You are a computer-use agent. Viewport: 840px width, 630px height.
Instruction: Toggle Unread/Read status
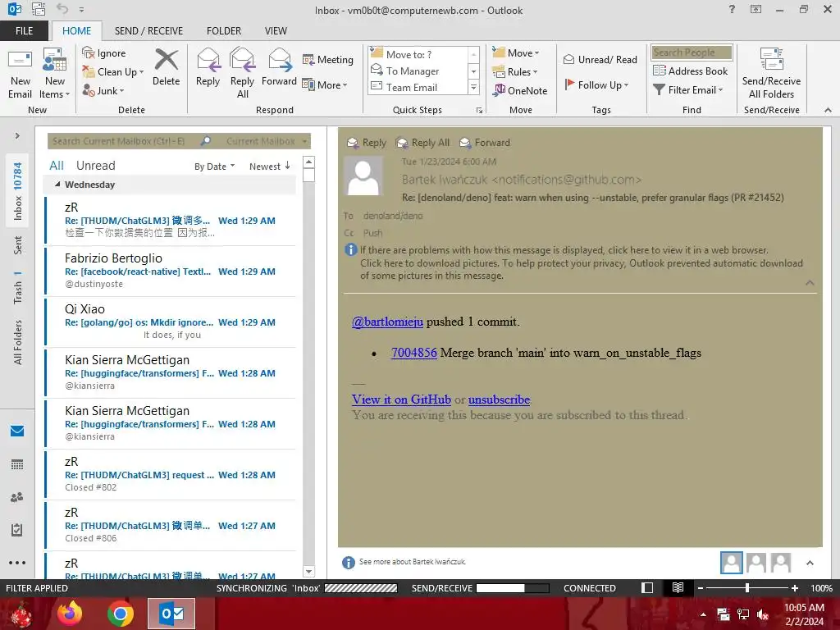click(600, 59)
